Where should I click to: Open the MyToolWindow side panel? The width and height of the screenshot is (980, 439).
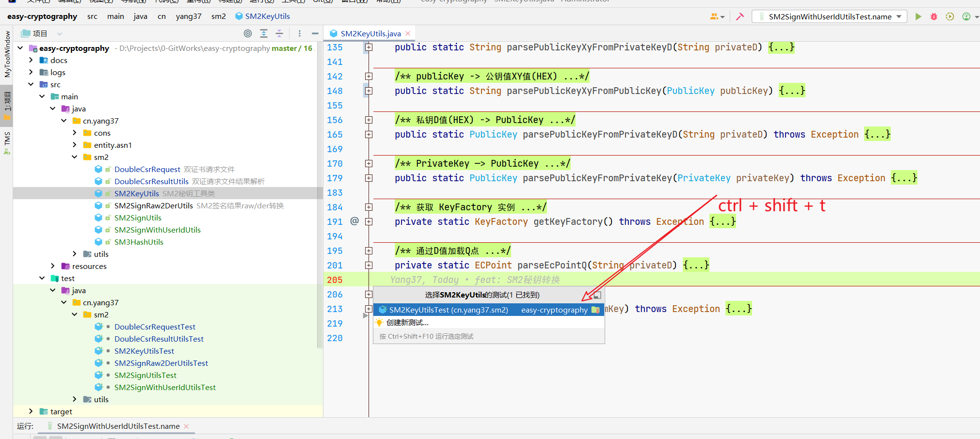7,54
